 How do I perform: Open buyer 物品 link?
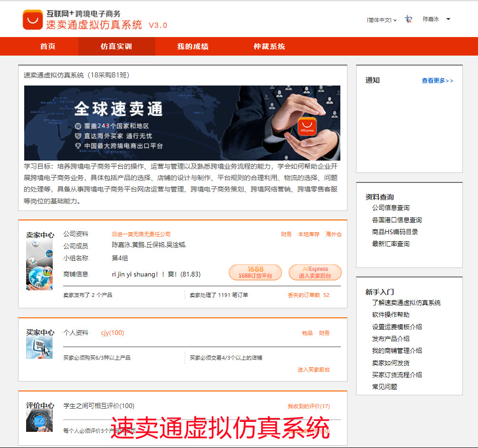[x=307, y=333]
